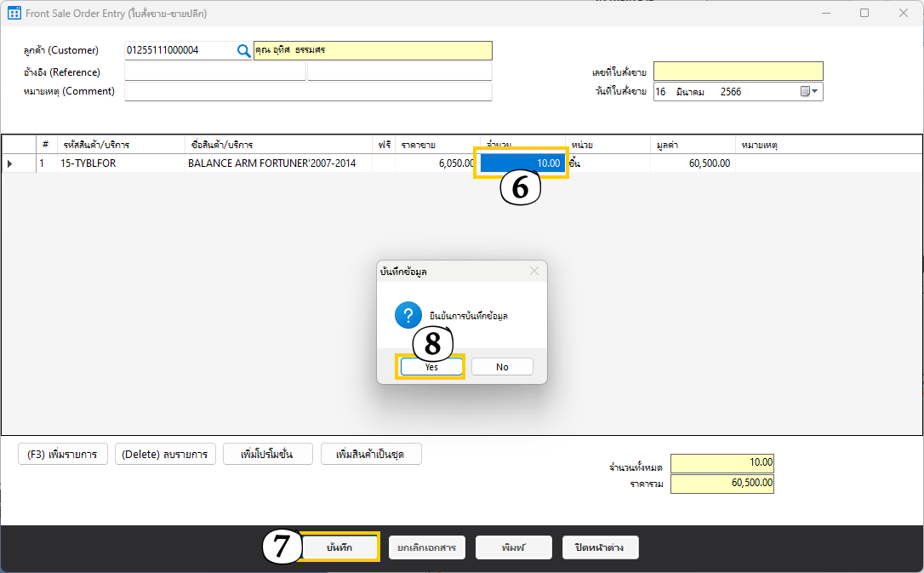
Task: Click the เพิ่มโปรโมชั่น add promotion button
Action: click(x=267, y=455)
